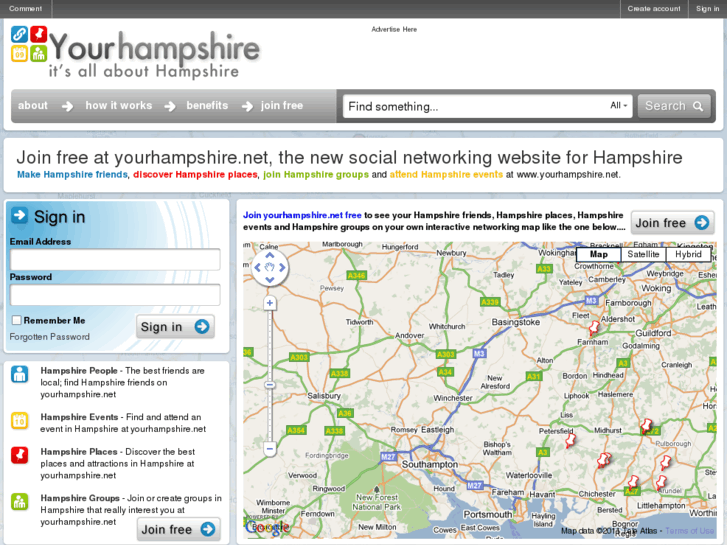727x545 pixels.
Task: Switch map to Satellite view
Action: 643,254
